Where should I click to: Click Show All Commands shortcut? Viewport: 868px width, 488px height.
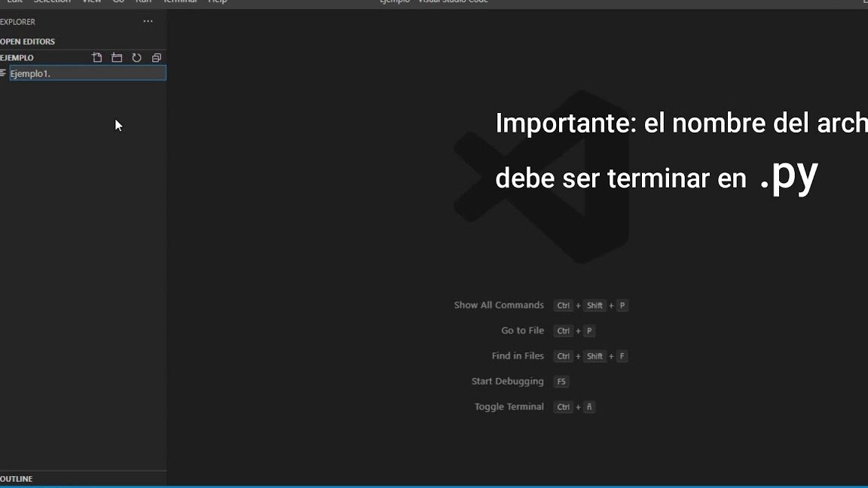499,305
